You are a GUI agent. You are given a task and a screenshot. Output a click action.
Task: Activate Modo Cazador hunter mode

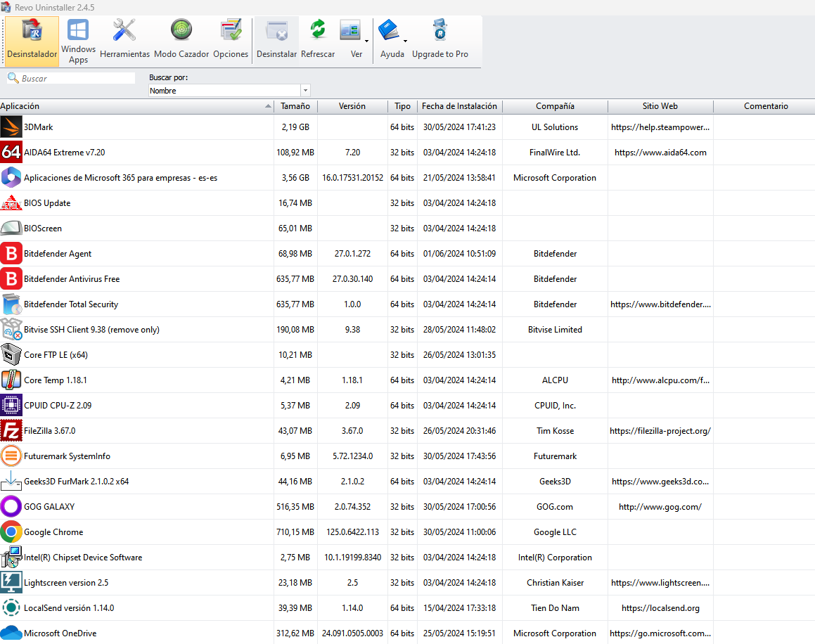pyautogui.click(x=181, y=41)
